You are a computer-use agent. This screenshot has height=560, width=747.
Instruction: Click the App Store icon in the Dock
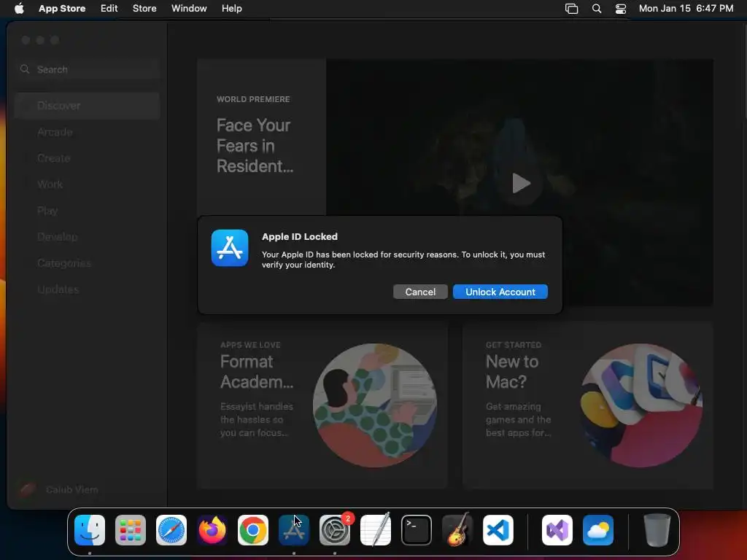[x=294, y=530]
